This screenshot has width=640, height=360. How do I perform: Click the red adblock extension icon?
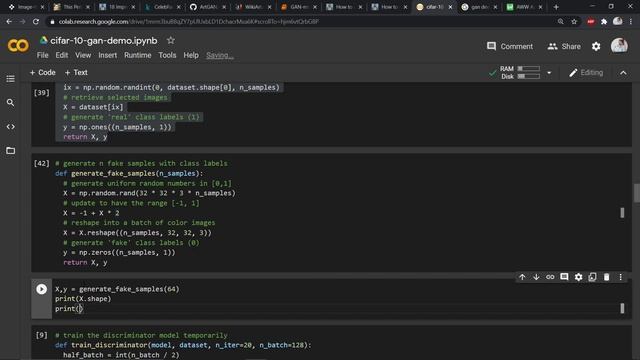click(591, 22)
